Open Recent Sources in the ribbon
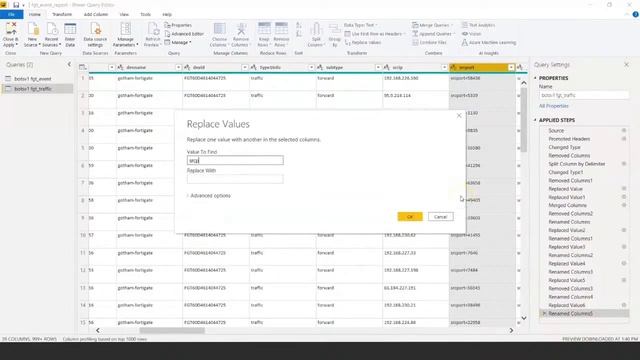This screenshot has width=640, height=360. click(51, 35)
